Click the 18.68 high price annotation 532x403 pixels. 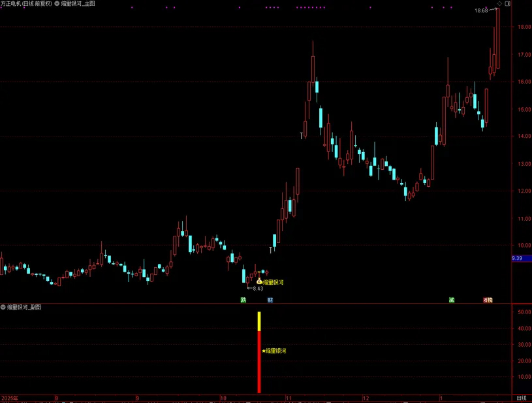(x=481, y=10)
